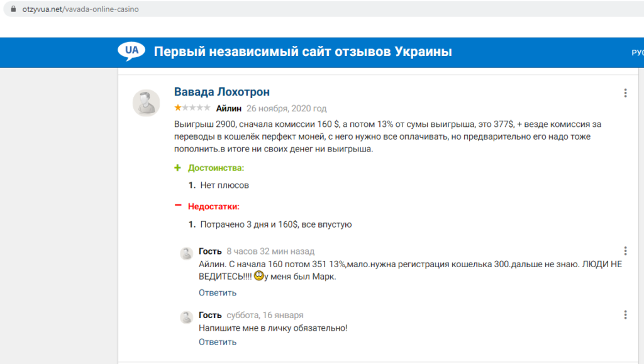Click the green plus icon beside Достоинства
The height and width of the screenshot is (364, 644).
click(178, 168)
